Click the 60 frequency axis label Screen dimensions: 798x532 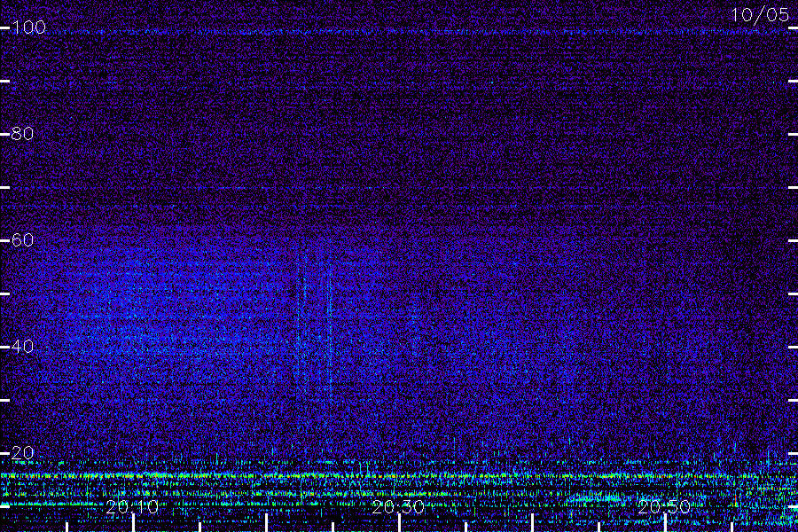[22, 239]
